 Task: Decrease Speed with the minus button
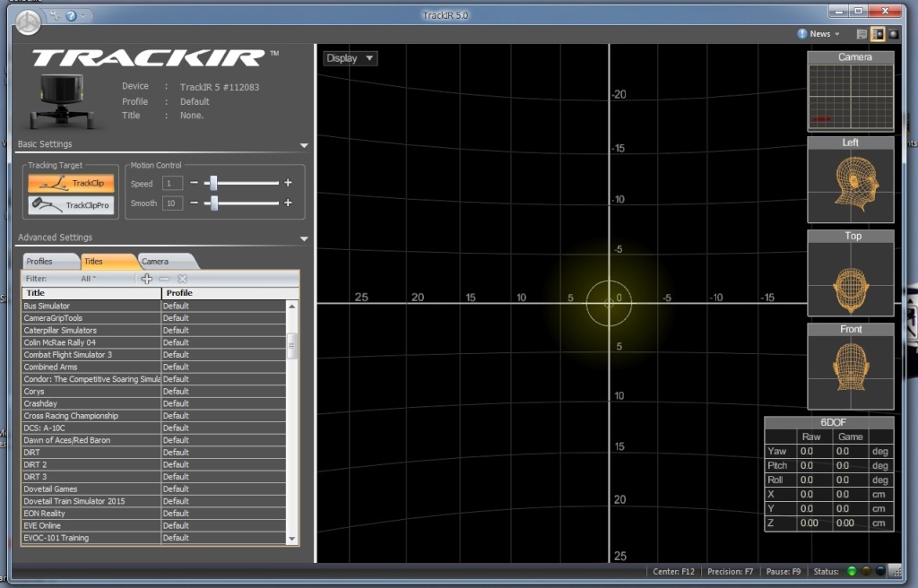194,183
